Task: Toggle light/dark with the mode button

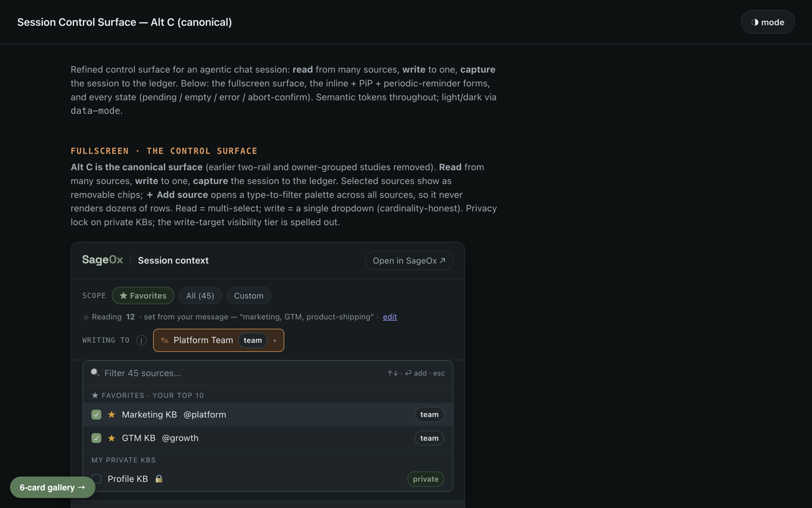Action: (767, 22)
